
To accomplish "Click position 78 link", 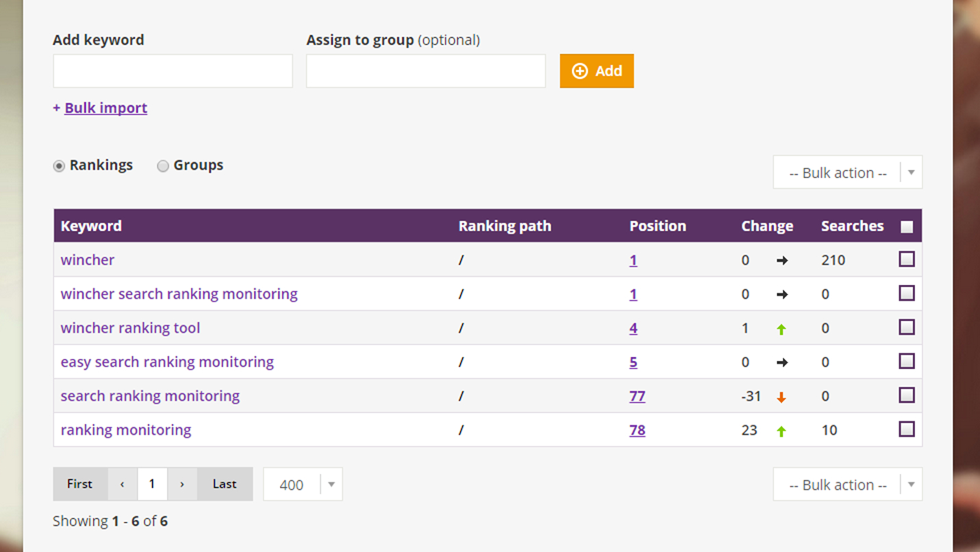I will (x=637, y=430).
